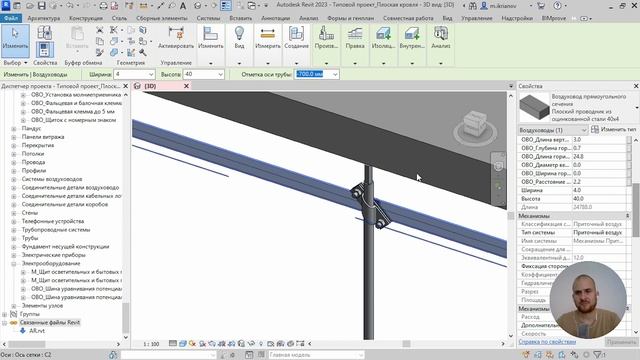Click the user account m.iknanov
The image size is (640, 360).
pos(503,6)
